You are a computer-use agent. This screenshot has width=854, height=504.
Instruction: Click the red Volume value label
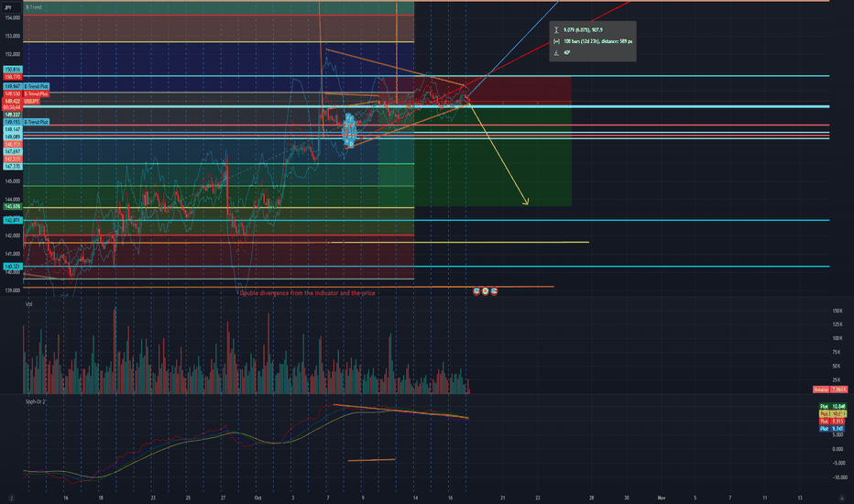tap(829, 389)
